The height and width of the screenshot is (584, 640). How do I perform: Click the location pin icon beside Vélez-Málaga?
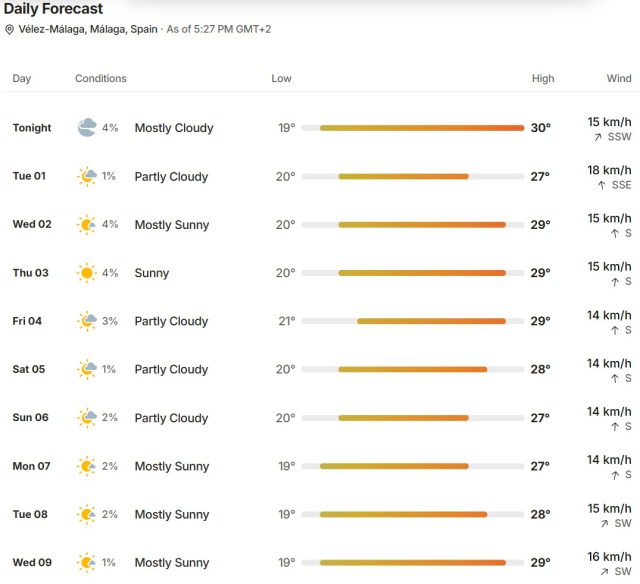[9, 29]
